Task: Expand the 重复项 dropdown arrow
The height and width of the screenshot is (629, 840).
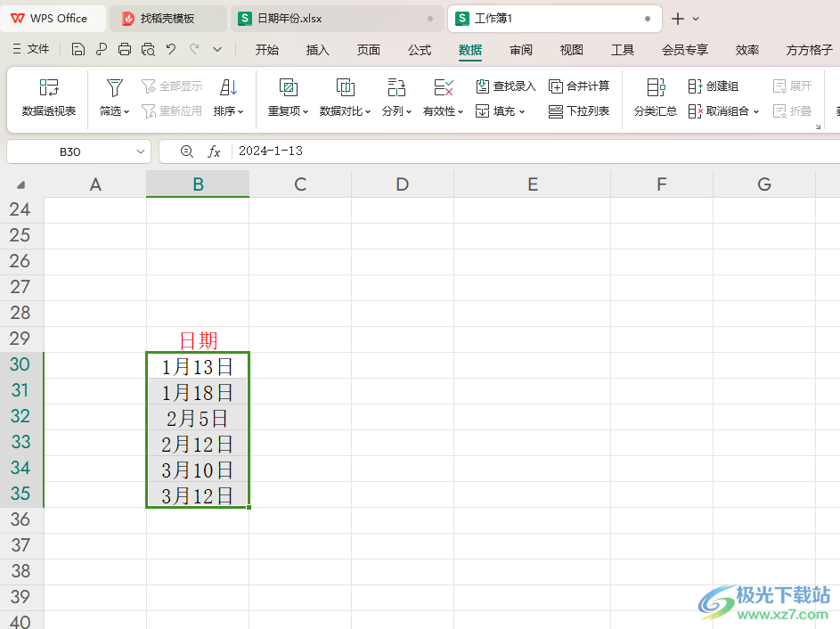Action: 306,112
